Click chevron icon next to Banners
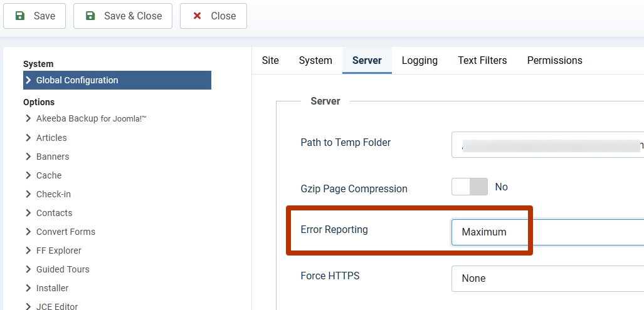The width and height of the screenshot is (644, 310). coord(28,157)
